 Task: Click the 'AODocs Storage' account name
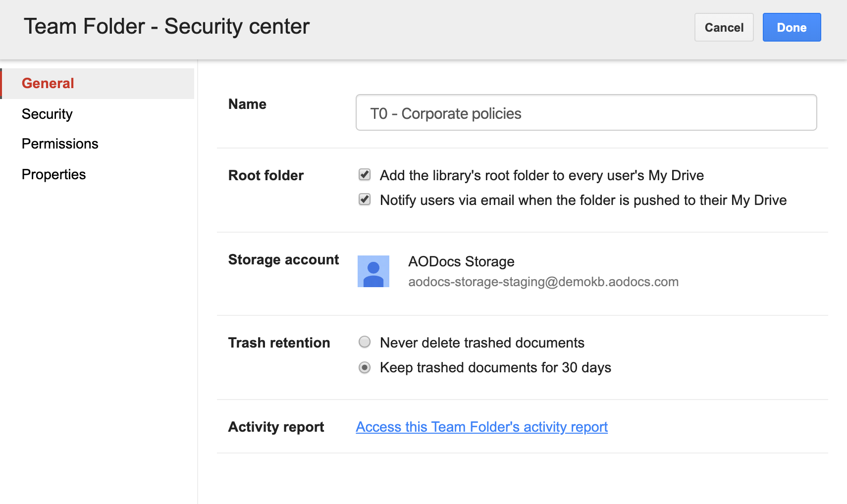pyautogui.click(x=461, y=261)
